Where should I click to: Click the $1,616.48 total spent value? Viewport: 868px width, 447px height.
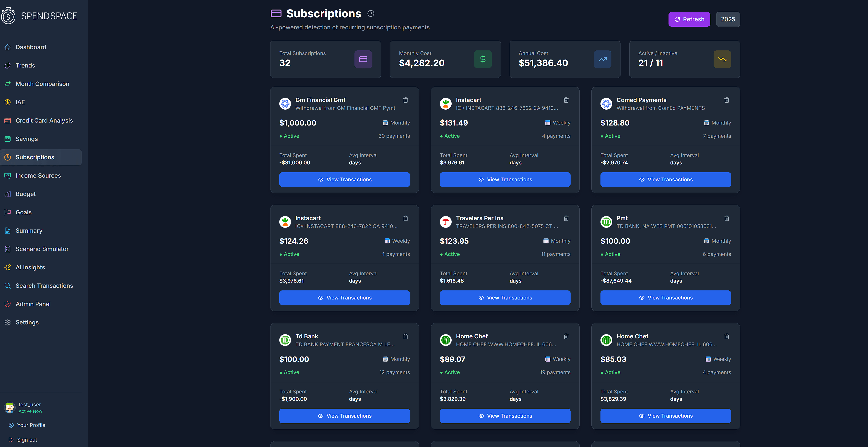pos(452,281)
